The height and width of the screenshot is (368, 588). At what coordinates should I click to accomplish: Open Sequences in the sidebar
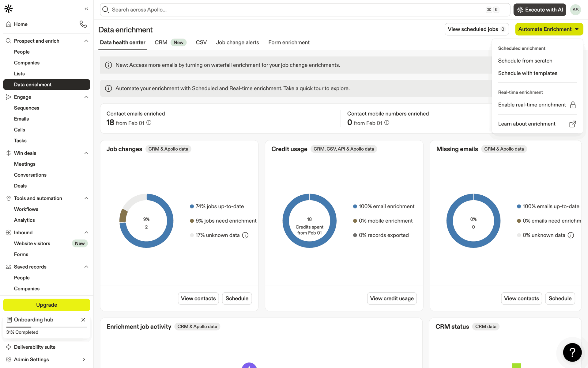tap(27, 108)
